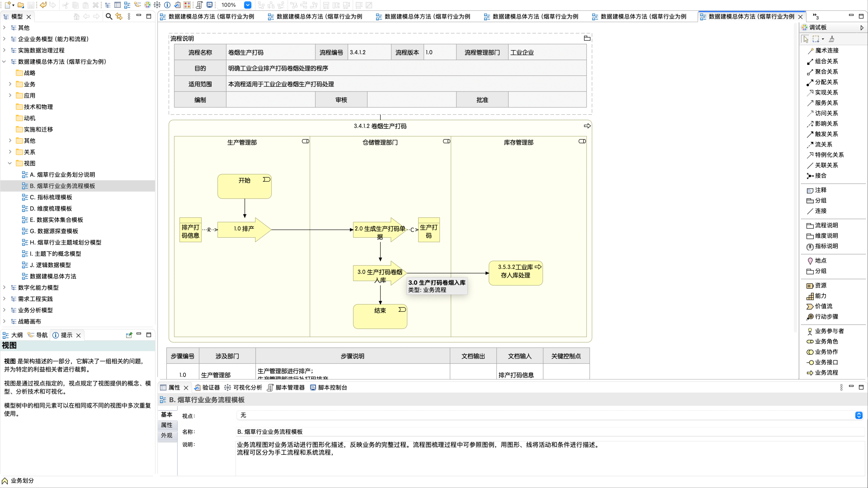Open the Scripts Console monitor icon
The image size is (868, 488).
pyautogui.click(x=210, y=5)
